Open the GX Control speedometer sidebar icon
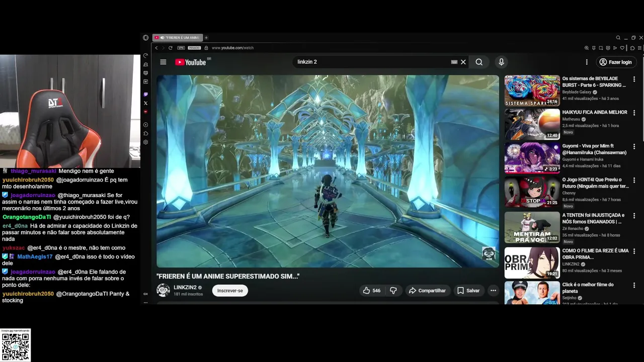The height and width of the screenshot is (362, 644). 145,55
